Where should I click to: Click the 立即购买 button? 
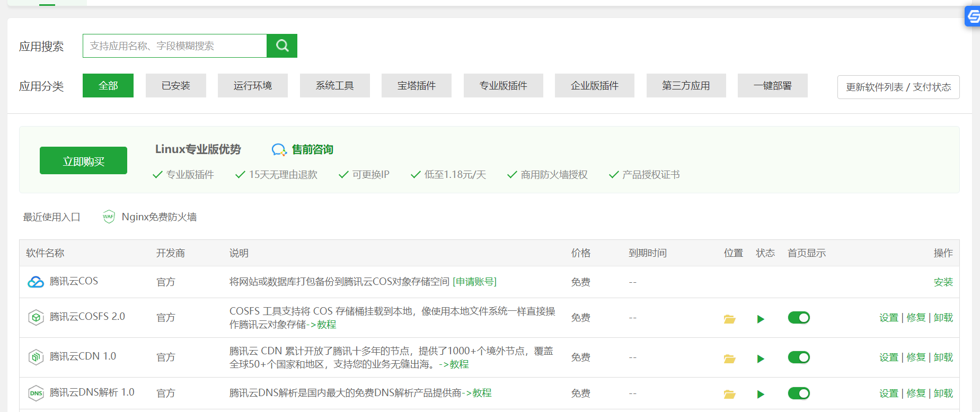coord(83,160)
